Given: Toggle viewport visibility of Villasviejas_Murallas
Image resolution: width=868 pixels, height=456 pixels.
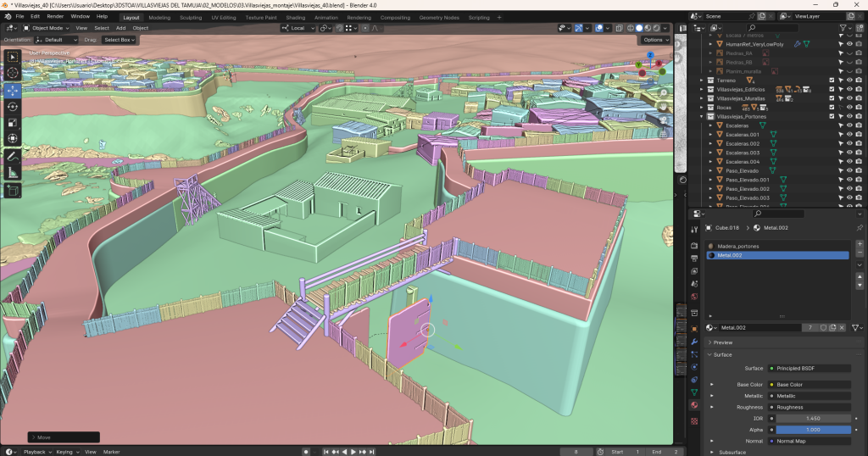Looking at the screenshot, I should [849, 98].
